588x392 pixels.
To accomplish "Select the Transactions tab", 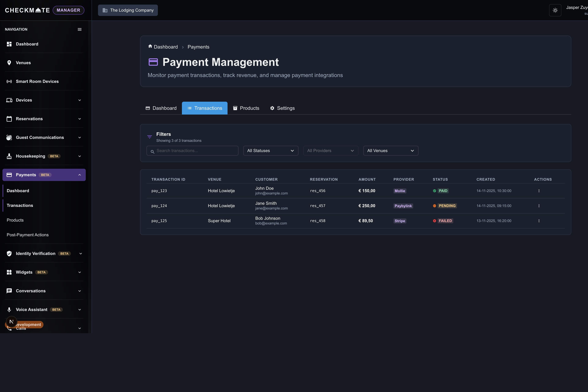I will (x=205, y=108).
